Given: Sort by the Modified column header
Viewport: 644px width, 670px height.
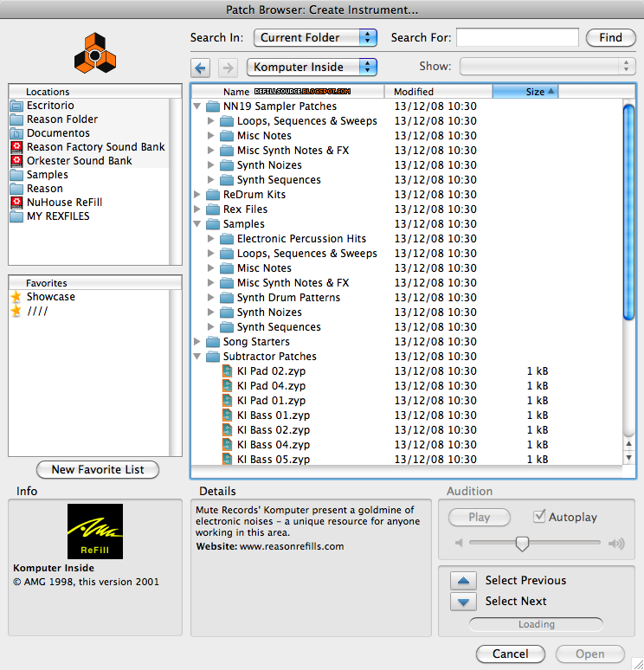Looking at the screenshot, I should click(439, 92).
